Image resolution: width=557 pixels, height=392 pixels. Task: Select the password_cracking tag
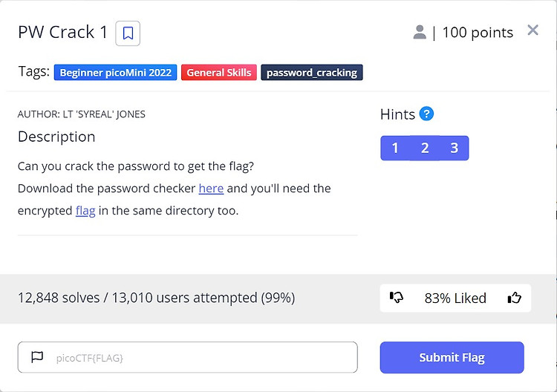click(x=312, y=73)
